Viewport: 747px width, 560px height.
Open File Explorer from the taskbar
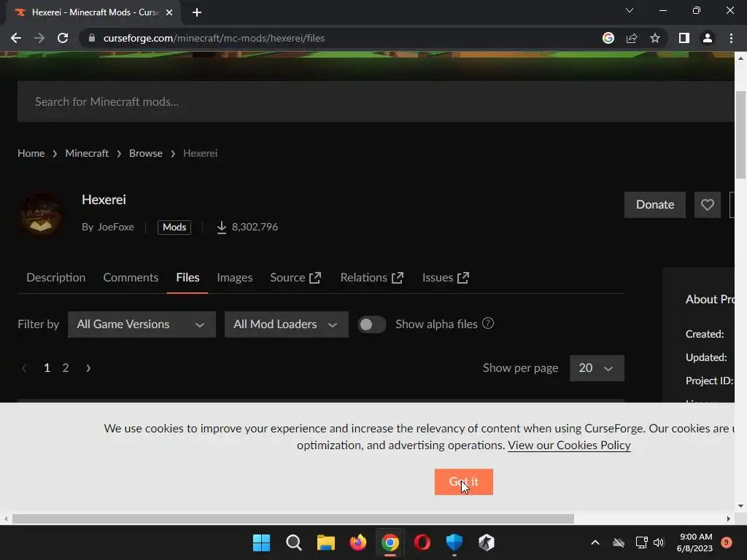pyautogui.click(x=326, y=542)
